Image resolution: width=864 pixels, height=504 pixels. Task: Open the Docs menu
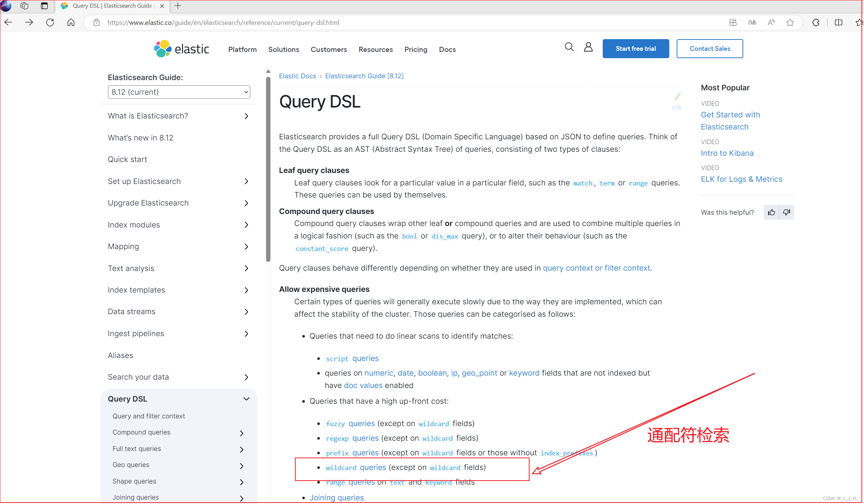(x=447, y=49)
